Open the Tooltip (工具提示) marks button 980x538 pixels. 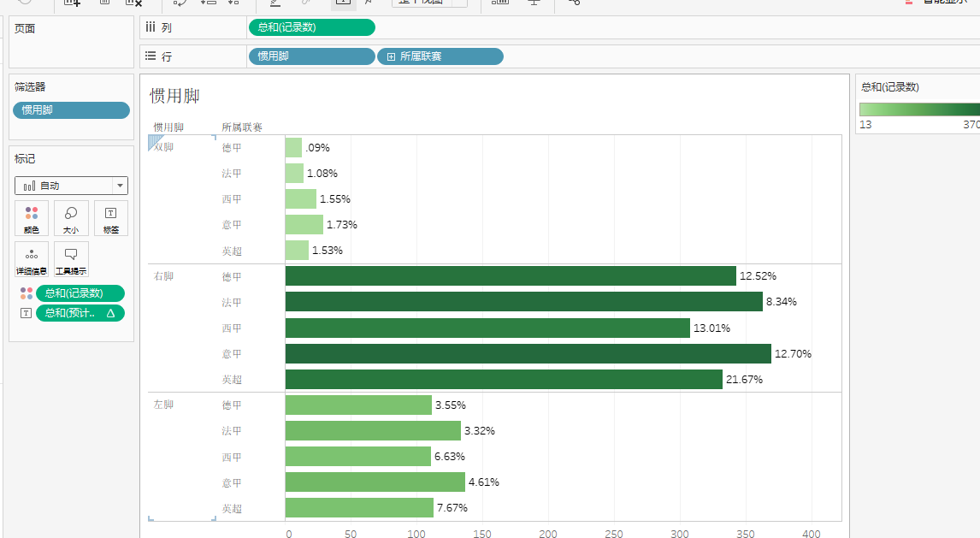tap(71, 259)
